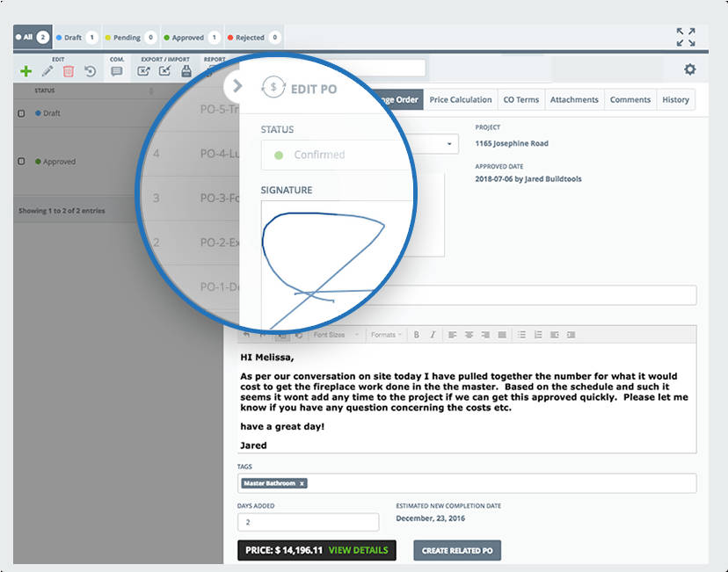Click the green add new PO icon
Image resolution: width=728 pixels, height=572 pixels.
tap(25, 71)
